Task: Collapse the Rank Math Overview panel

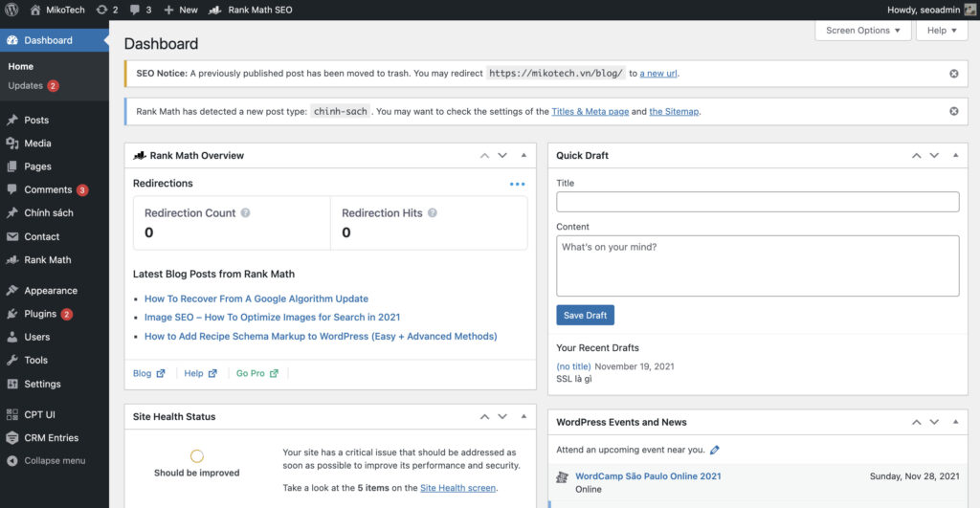Action: (523, 155)
